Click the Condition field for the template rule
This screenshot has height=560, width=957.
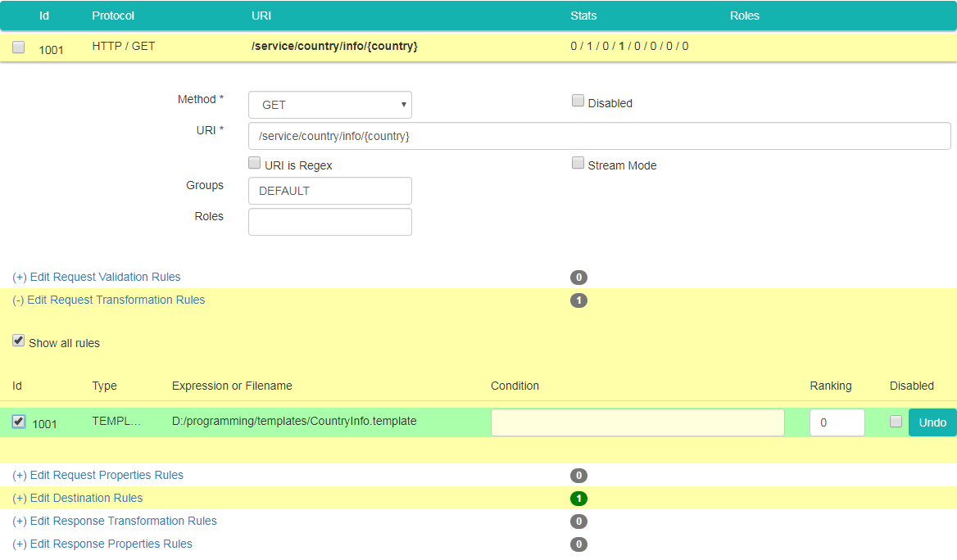637,422
